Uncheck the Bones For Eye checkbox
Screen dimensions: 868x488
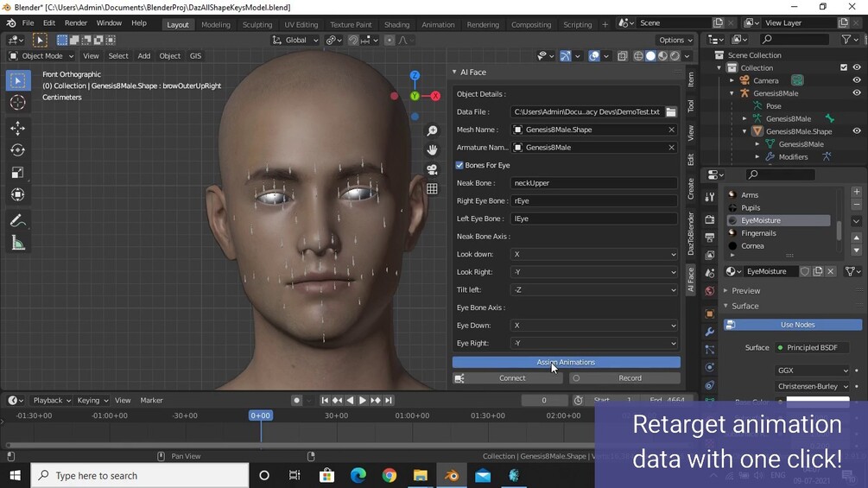point(460,165)
